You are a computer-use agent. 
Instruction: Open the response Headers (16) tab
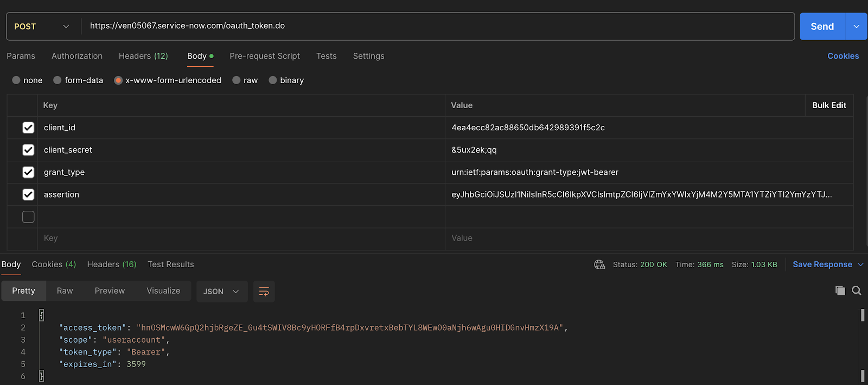point(112,264)
